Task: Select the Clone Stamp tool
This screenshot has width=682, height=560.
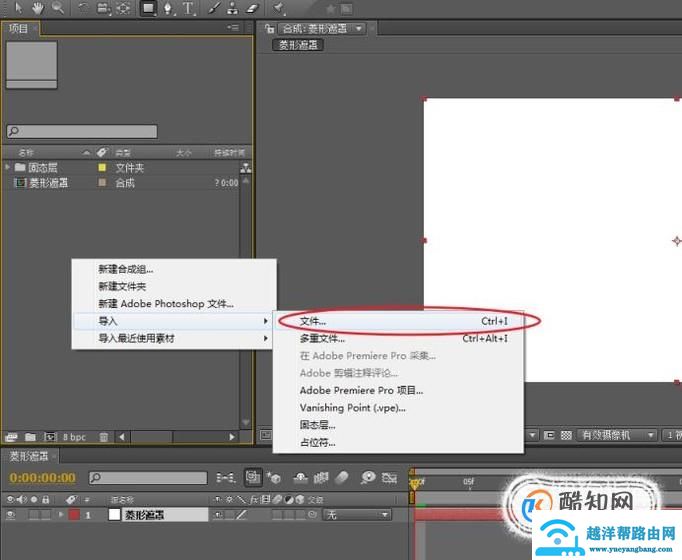Action: coord(233,8)
